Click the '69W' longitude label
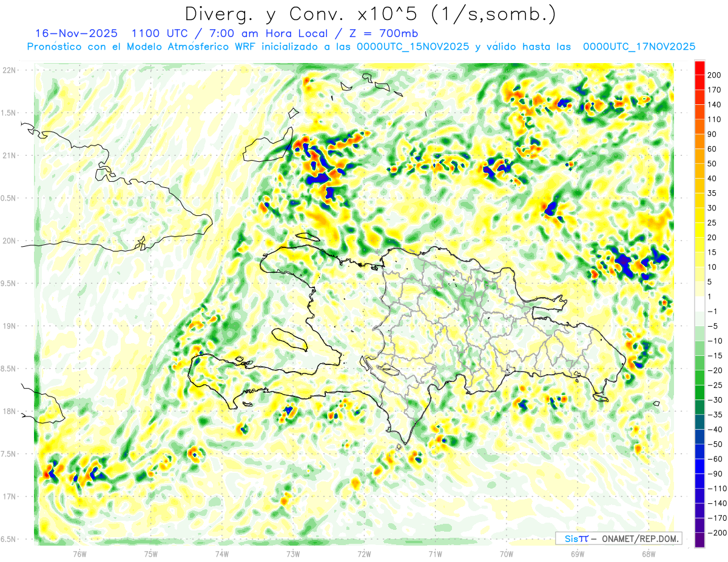728x562 pixels. pos(578,554)
